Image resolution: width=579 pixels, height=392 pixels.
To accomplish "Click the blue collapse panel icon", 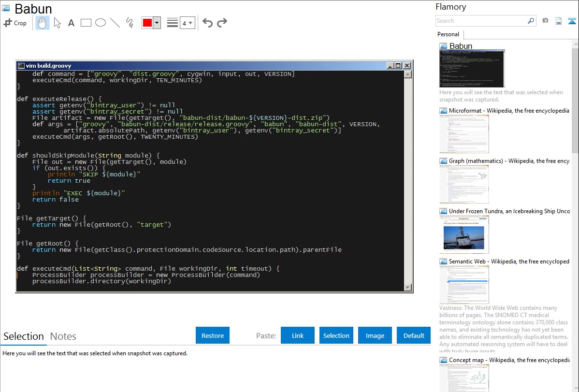I will point(572,21).
